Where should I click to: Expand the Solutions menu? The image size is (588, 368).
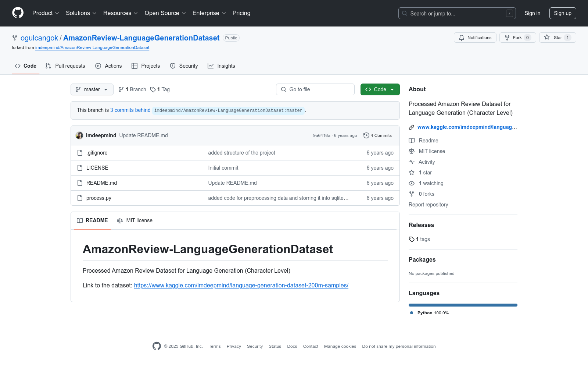point(81,13)
